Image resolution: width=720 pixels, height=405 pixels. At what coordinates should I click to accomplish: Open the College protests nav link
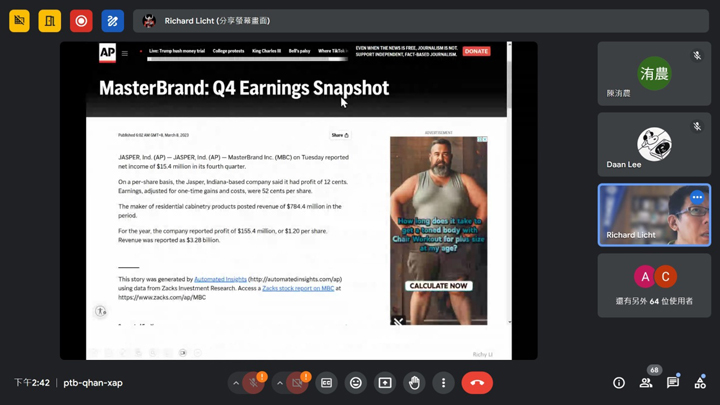point(228,51)
